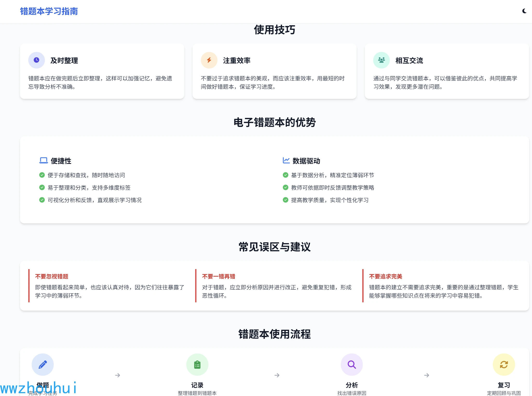Click arrow between 做题 and 记录
Image resolution: width=532 pixels, height=396 pixels.
pyautogui.click(x=118, y=375)
